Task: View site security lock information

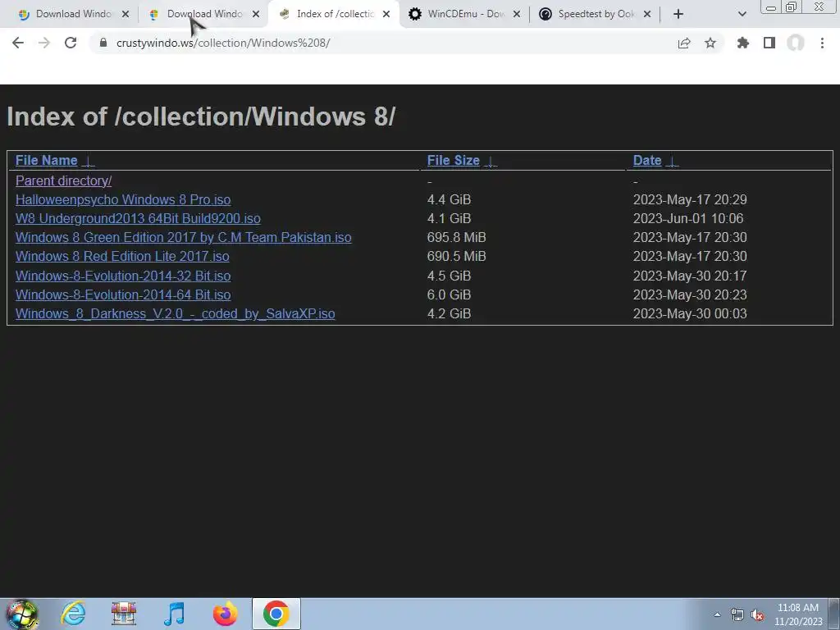Action: (103, 43)
